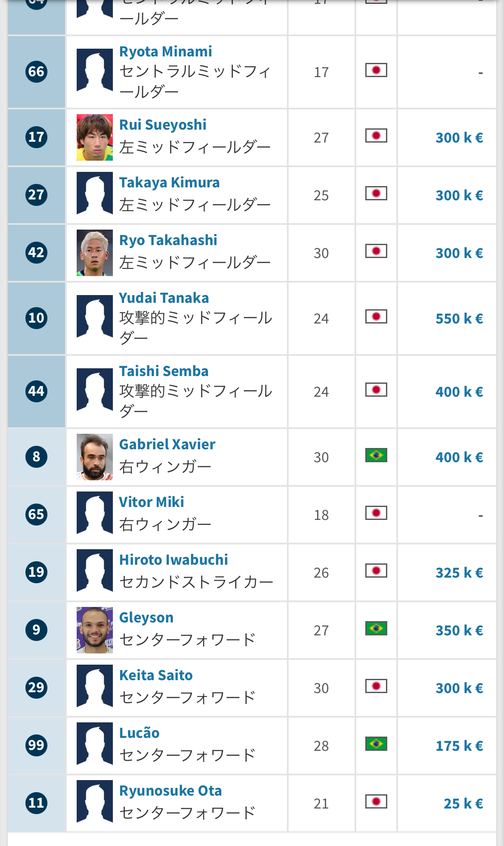Open Rui Sueyoshi's player photo
Viewport: 504px width, 846px height.
pyautogui.click(x=95, y=137)
